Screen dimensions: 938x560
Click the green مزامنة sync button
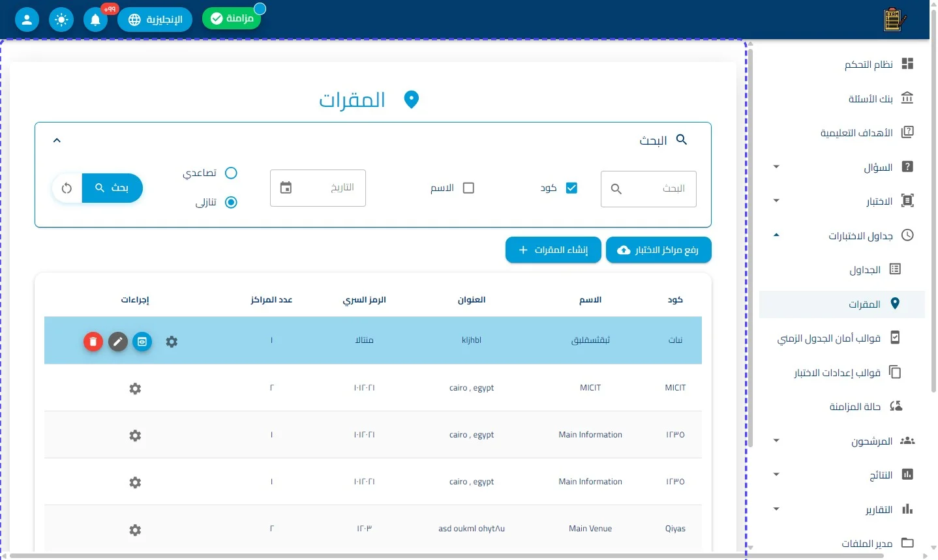(232, 19)
